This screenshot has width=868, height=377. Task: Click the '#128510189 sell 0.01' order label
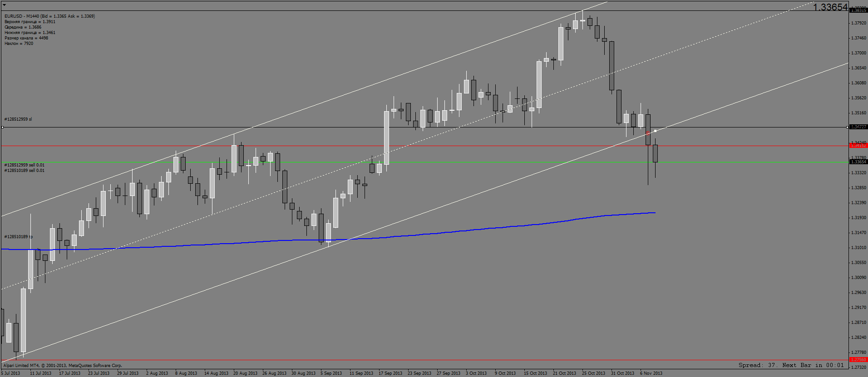tap(25, 171)
